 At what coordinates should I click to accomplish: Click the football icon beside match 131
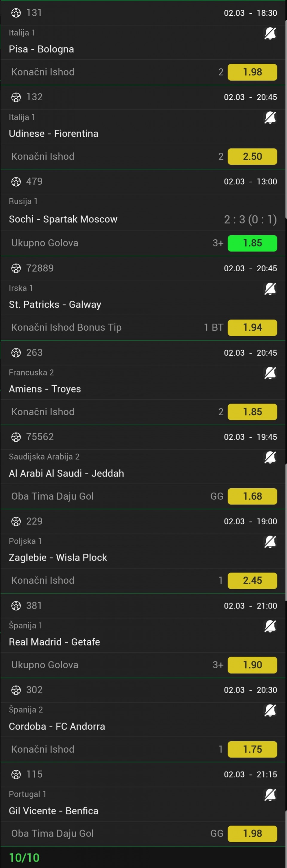coord(16,13)
